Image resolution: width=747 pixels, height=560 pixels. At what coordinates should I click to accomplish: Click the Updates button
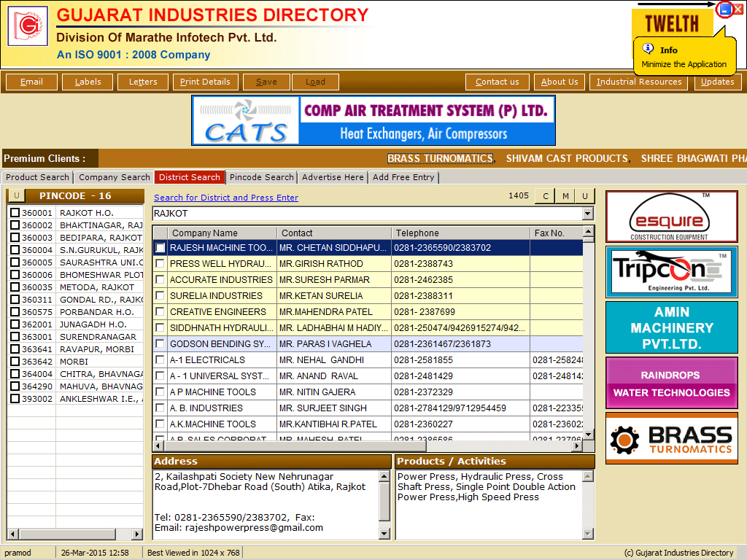(718, 82)
